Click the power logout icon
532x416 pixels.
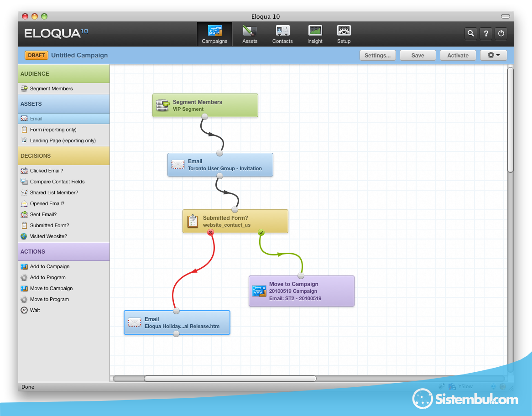tap(501, 33)
